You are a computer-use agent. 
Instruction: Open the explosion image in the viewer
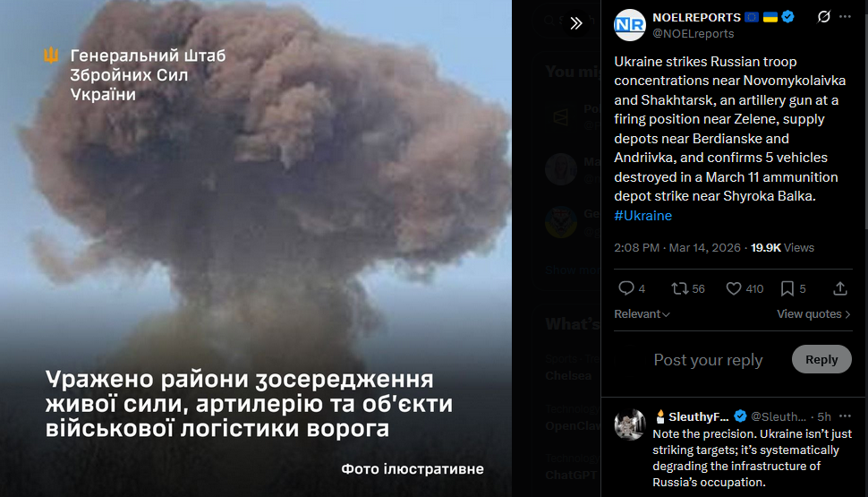pos(256,248)
